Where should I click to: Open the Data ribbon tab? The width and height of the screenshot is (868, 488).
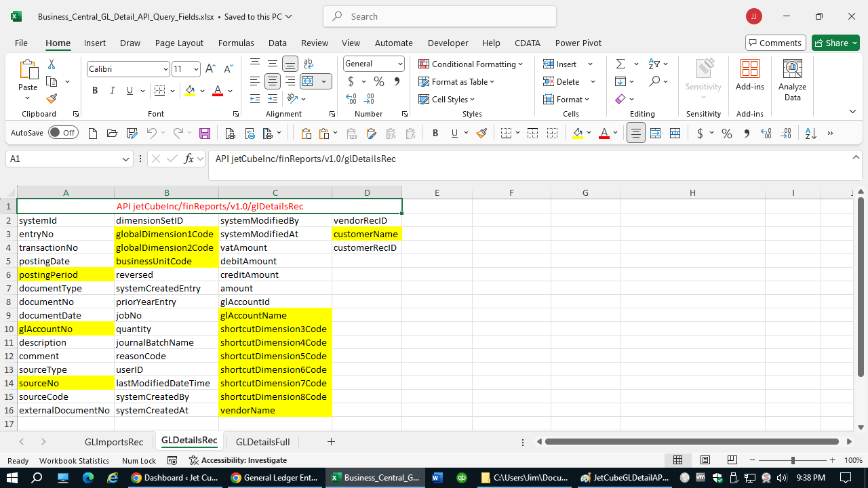click(x=277, y=43)
